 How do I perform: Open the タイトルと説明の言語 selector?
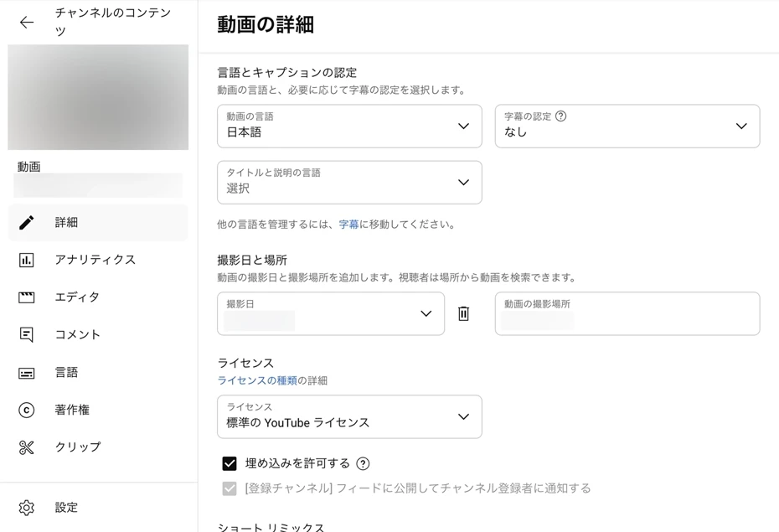[x=463, y=182]
